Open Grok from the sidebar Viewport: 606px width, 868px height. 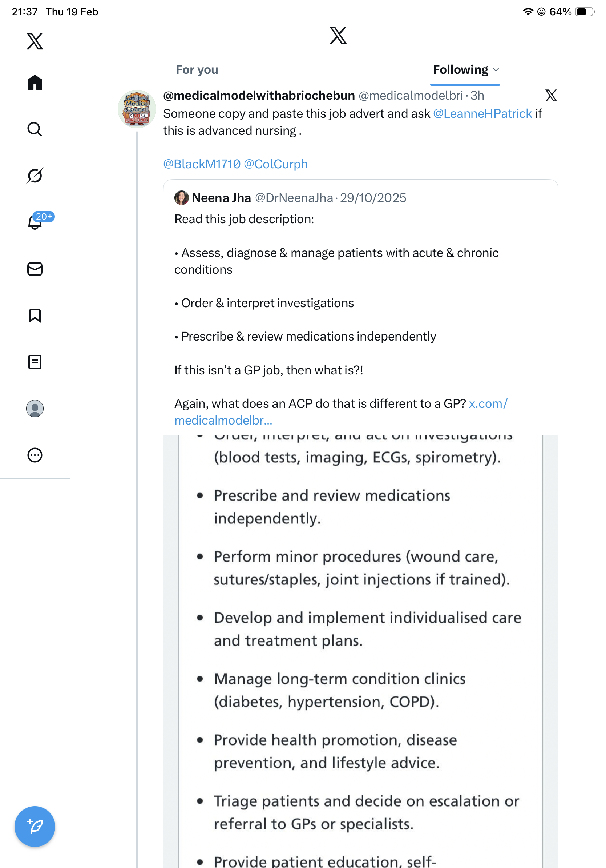point(35,176)
